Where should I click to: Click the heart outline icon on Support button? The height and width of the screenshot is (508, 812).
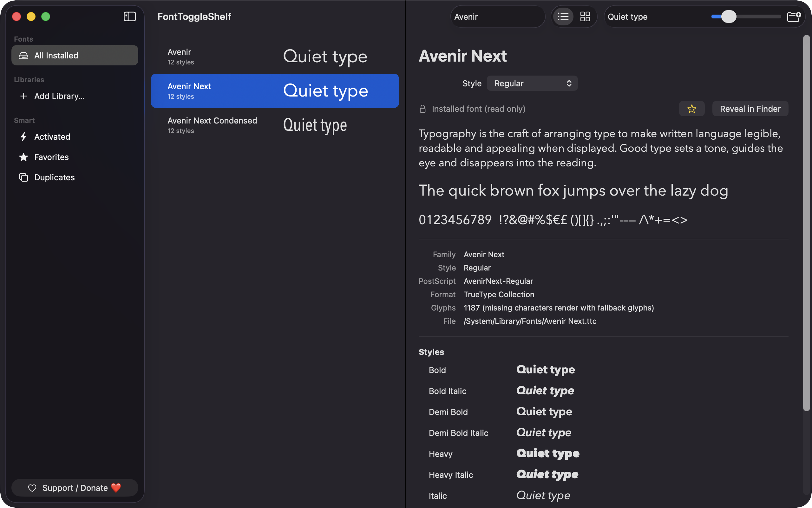tap(32, 488)
